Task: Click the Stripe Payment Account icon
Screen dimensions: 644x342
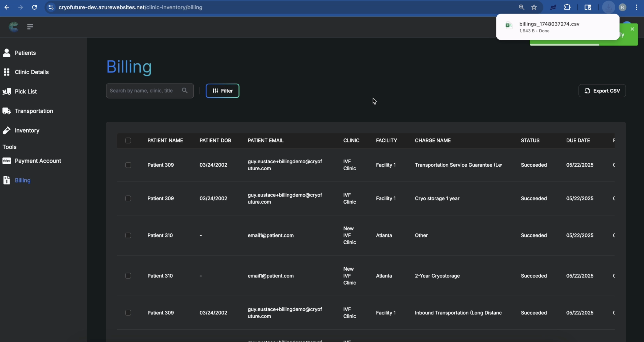Action: click(6, 161)
